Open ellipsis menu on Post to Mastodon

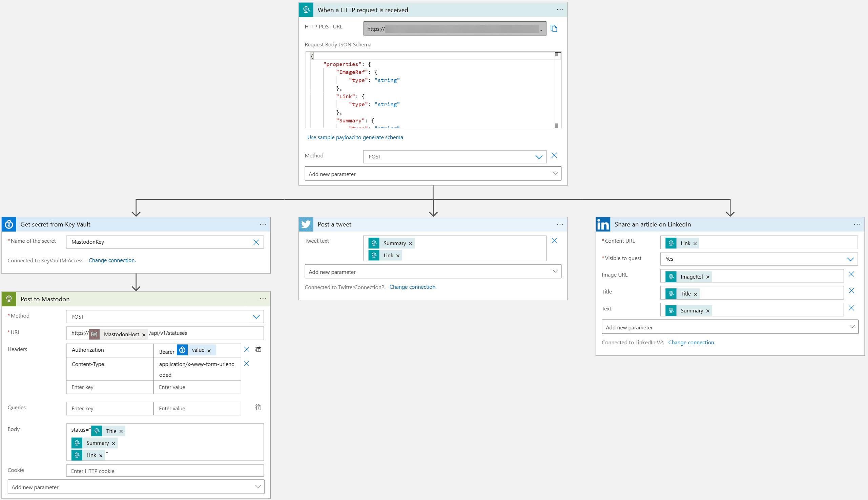coord(263,299)
